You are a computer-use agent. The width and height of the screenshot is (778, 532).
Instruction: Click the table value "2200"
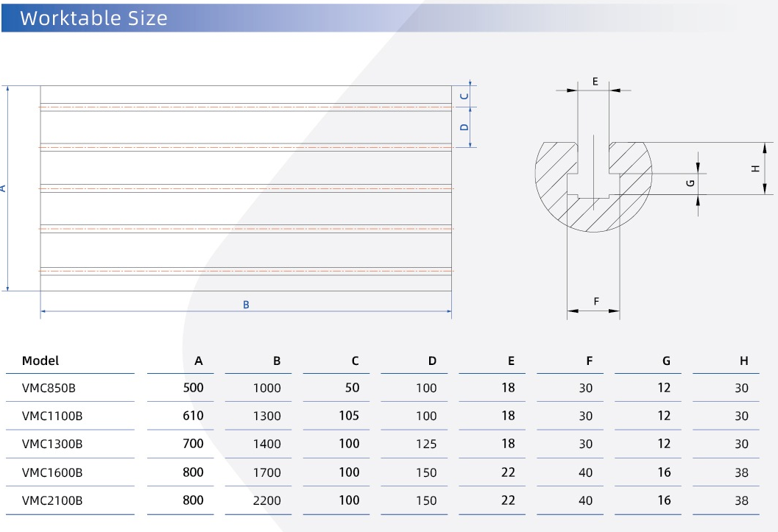point(267,500)
